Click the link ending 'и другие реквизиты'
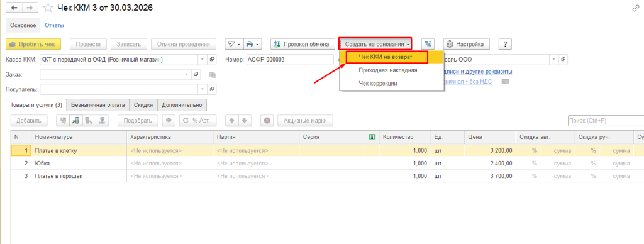 pos(478,72)
